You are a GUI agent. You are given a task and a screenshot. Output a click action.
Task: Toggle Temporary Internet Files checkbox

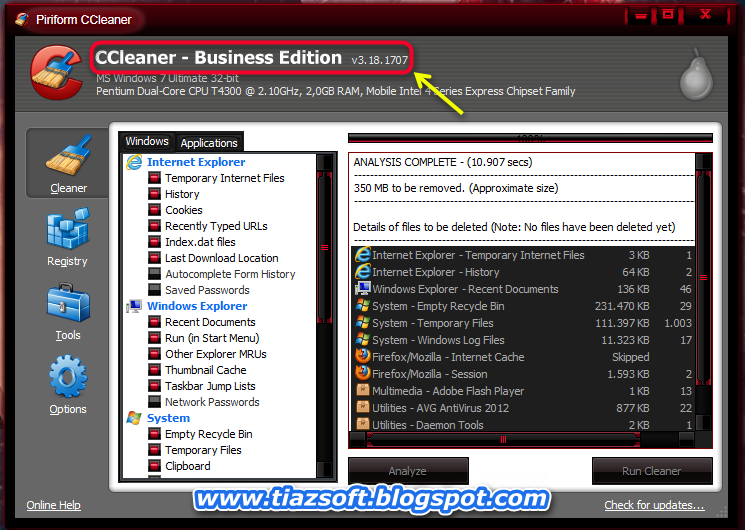click(x=154, y=178)
